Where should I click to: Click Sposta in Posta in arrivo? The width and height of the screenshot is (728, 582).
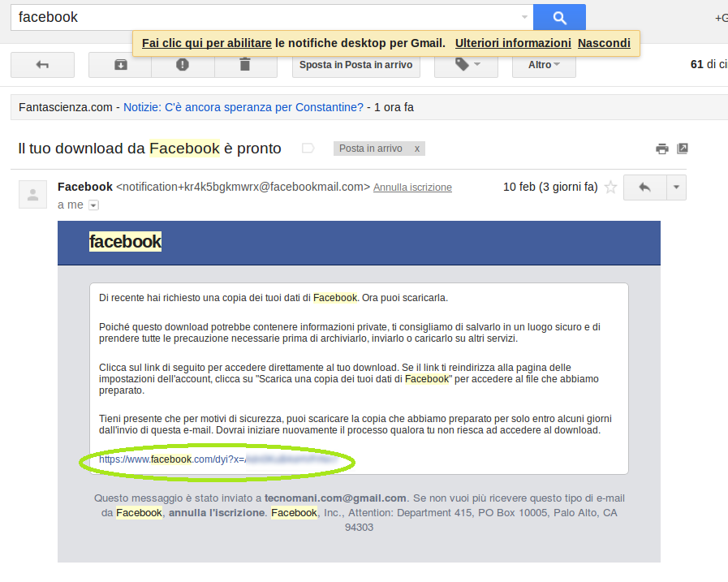356,65
